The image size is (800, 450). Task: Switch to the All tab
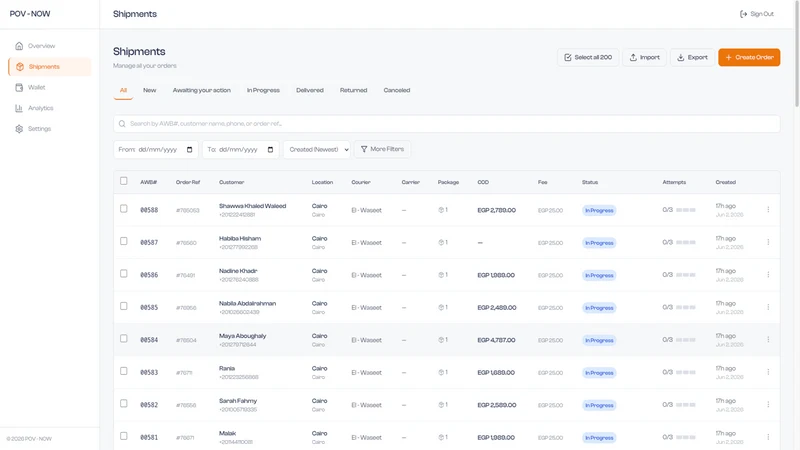coord(123,90)
